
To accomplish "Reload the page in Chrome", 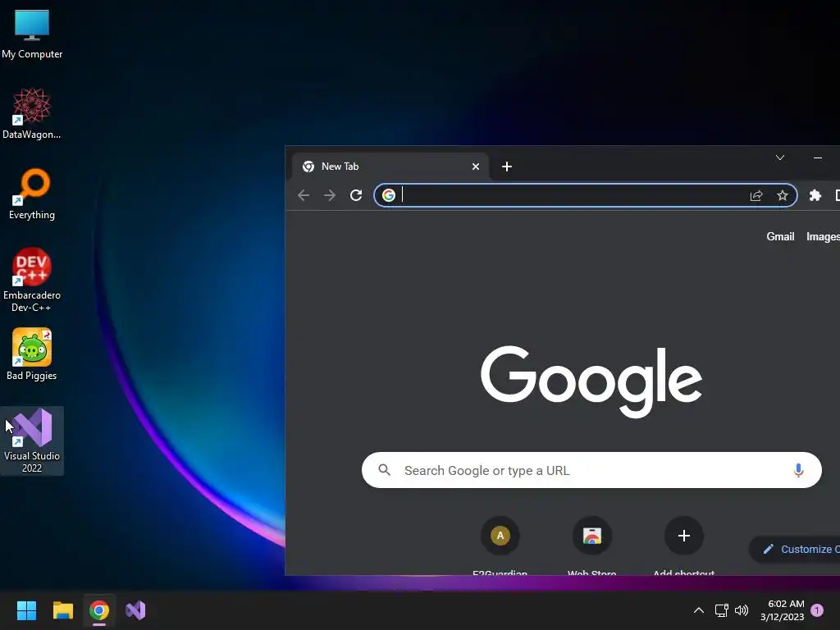I will click(x=356, y=195).
